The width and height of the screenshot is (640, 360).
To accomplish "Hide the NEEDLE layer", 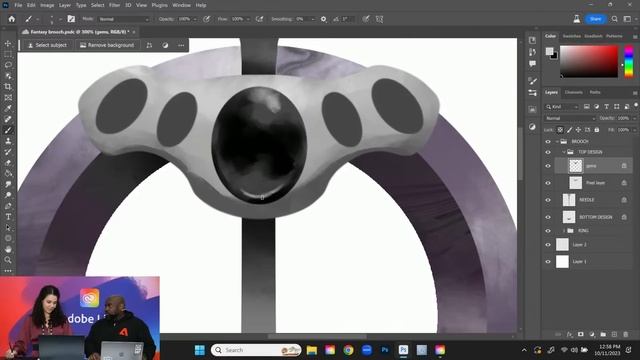I will coord(548,200).
